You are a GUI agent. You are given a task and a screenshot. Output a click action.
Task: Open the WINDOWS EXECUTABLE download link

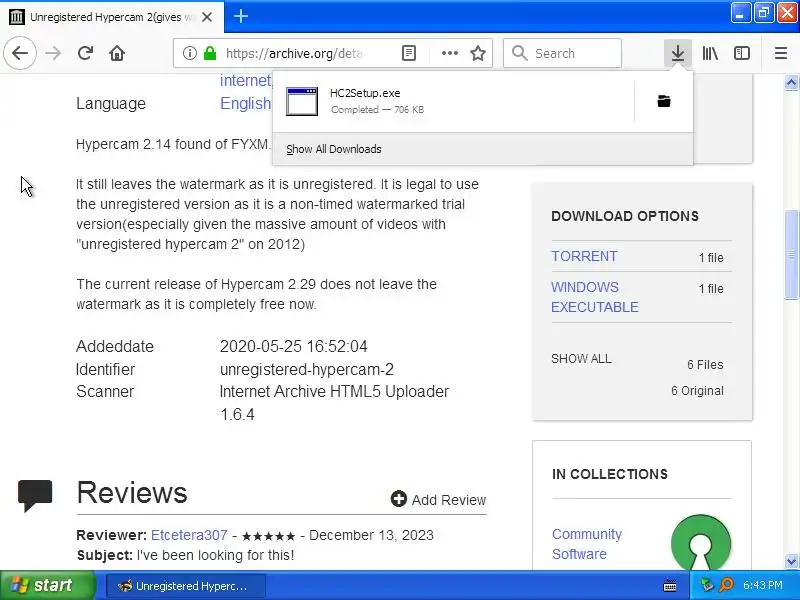(595, 297)
